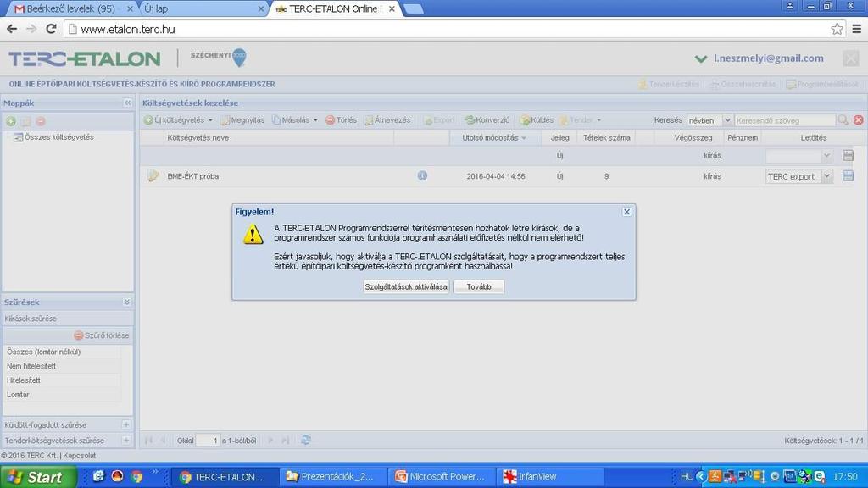Click the save icon in BME-ÉKT próba row

coord(848,176)
